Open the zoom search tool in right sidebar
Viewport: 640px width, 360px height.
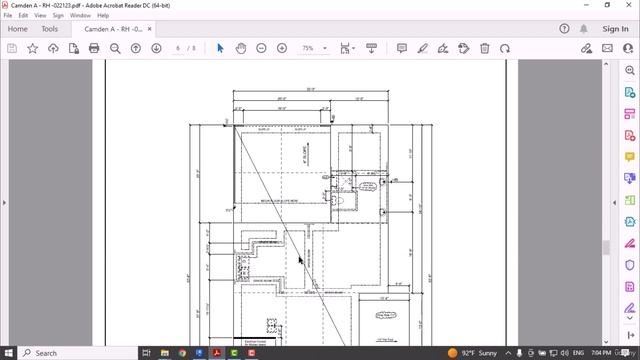pos(629,70)
